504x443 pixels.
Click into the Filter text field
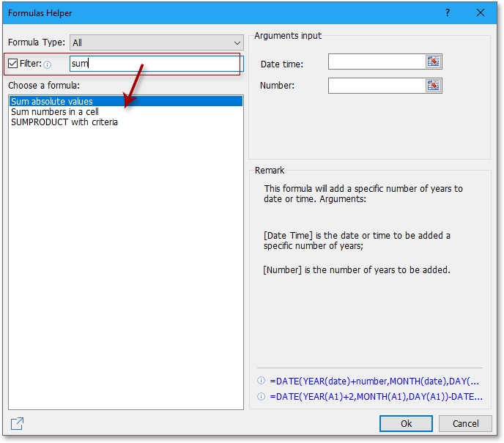click(x=154, y=64)
